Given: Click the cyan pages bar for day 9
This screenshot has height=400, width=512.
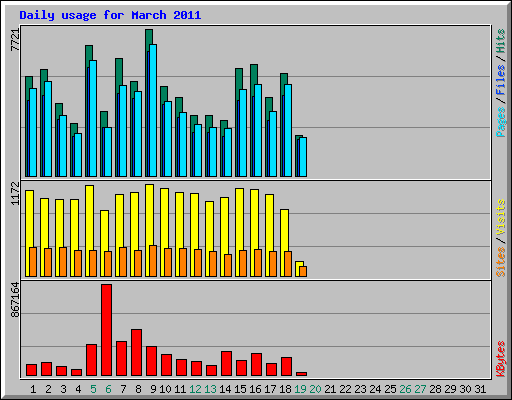Looking at the screenshot, I should 153,110.
